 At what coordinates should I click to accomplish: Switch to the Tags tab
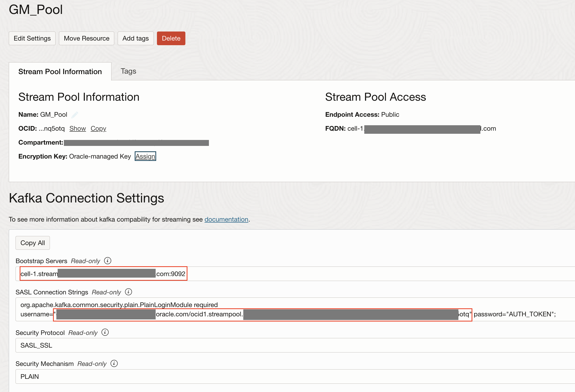(128, 71)
